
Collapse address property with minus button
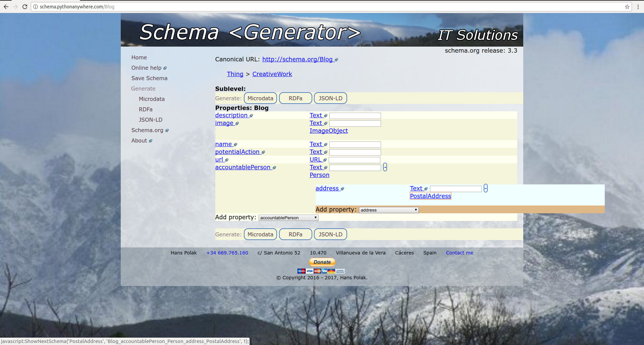tap(485, 188)
